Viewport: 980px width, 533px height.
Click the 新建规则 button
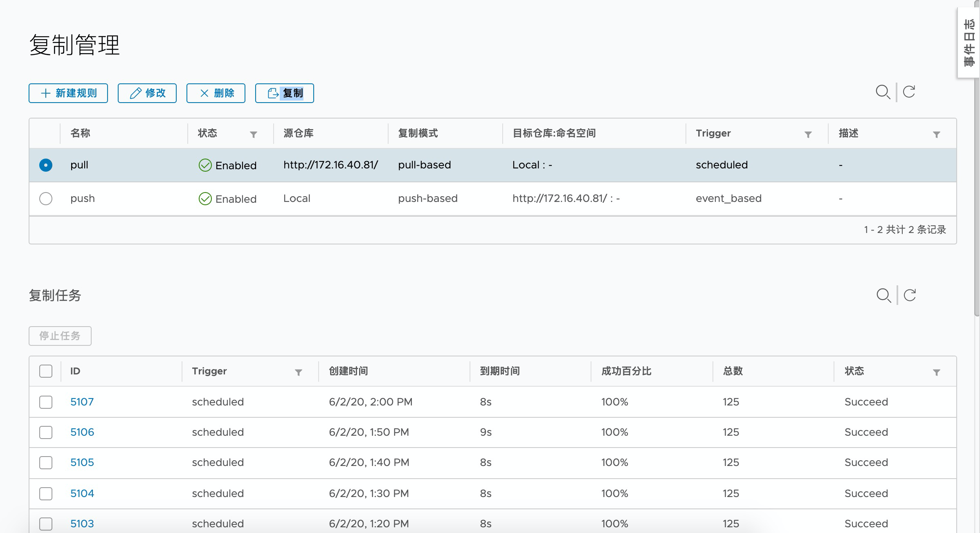(x=68, y=93)
